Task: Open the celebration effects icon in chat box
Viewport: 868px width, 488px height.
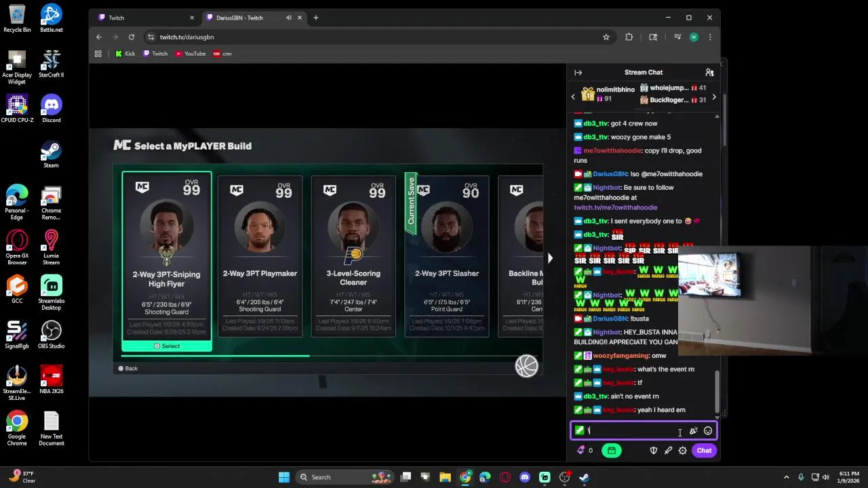Action: tap(693, 431)
